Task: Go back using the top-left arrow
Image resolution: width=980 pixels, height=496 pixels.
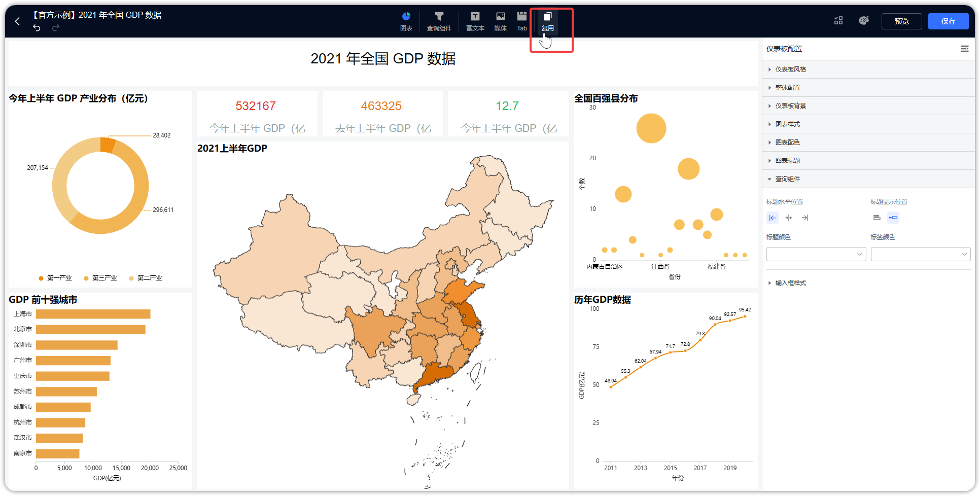Action: tap(18, 21)
